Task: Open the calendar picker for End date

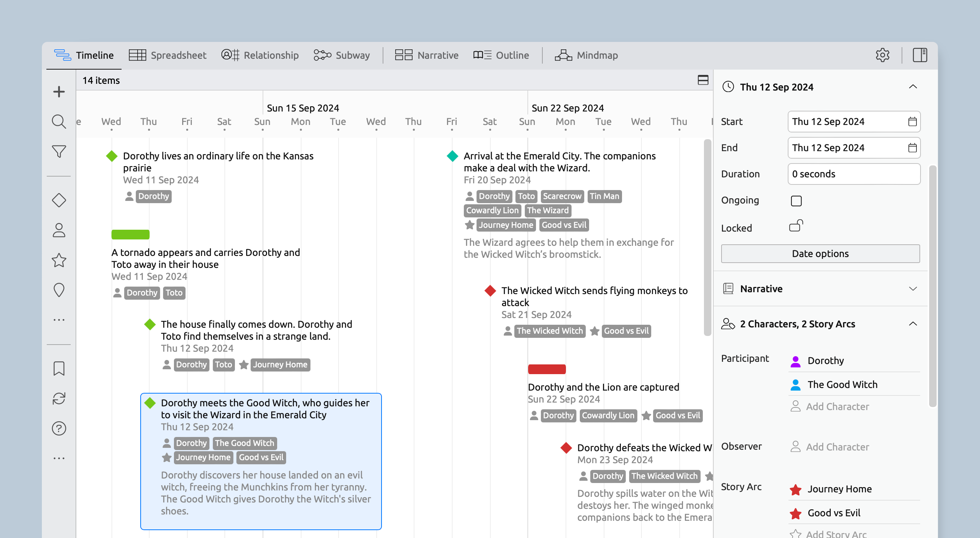Action: click(912, 148)
